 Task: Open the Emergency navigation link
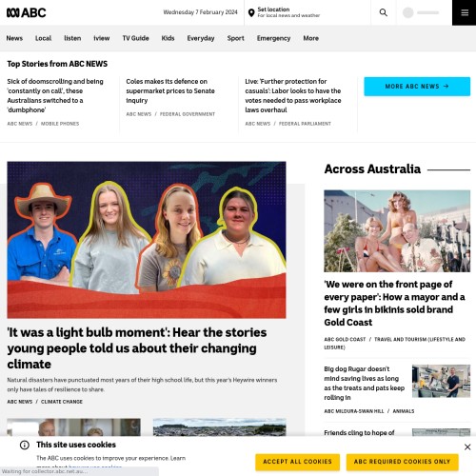[273, 38]
